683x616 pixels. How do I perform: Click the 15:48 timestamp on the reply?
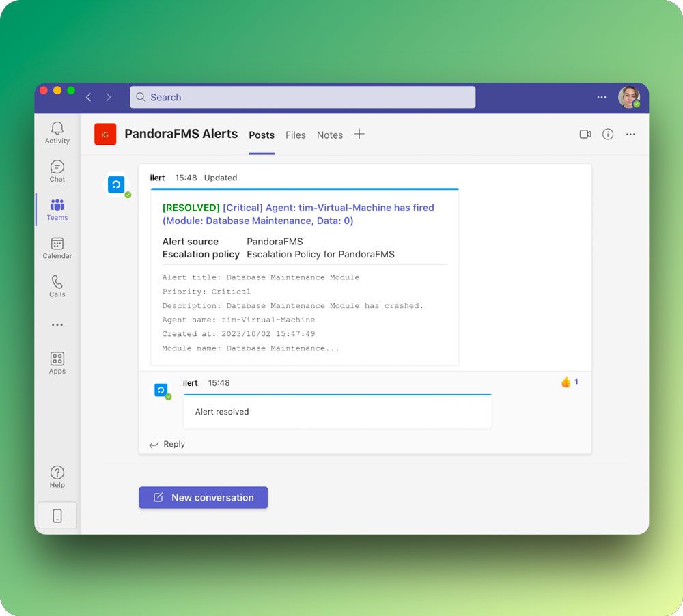[219, 383]
